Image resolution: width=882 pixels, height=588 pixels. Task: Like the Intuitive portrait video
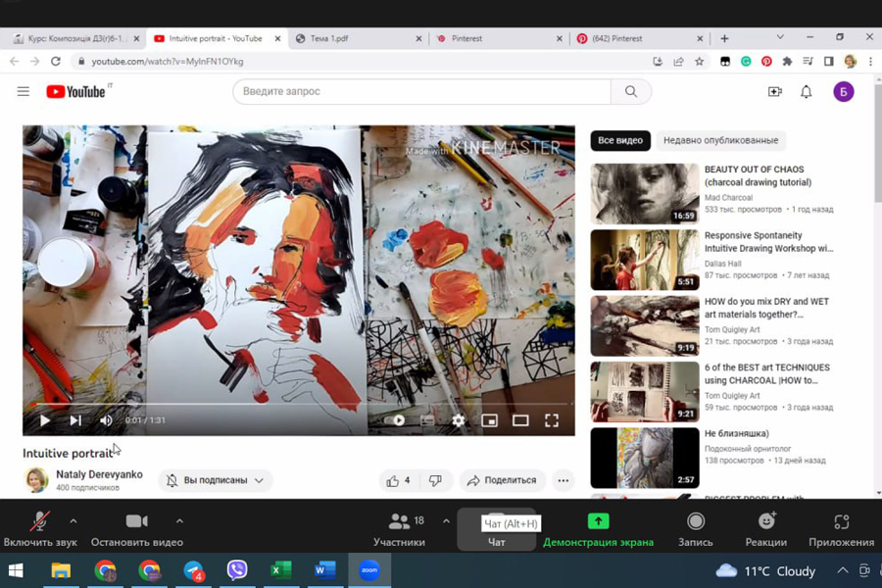click(398, 480)
